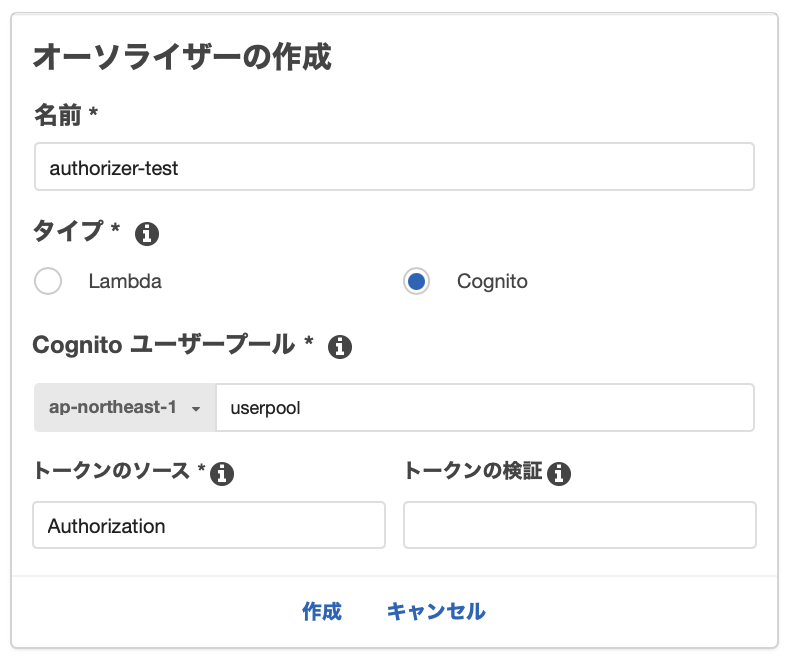Click the 名前 field containing authorizer-test
788x662 pixels.
[395, 167]
